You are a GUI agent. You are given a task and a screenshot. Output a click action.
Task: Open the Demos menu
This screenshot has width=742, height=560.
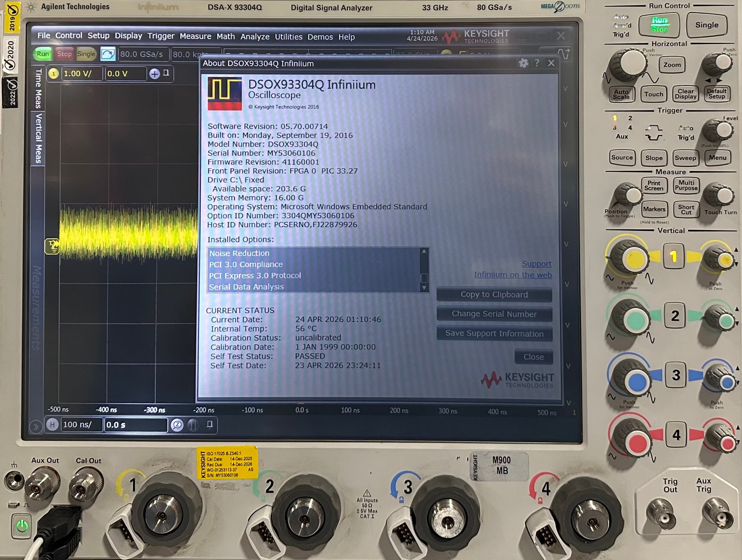pyautogui.click(x=320, y=37)
